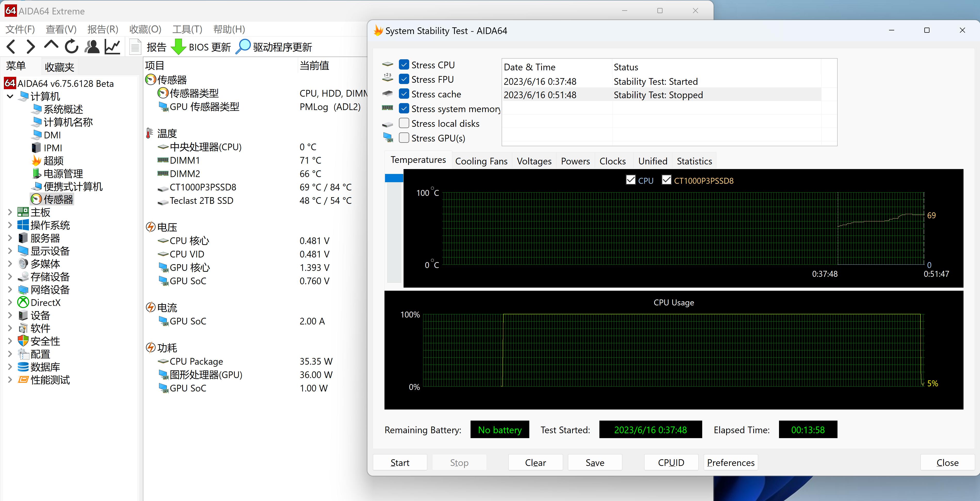Screen dimensions: 980x501
Task: Expand the 存储设备 tree node
Action: (x=10, y=277)
